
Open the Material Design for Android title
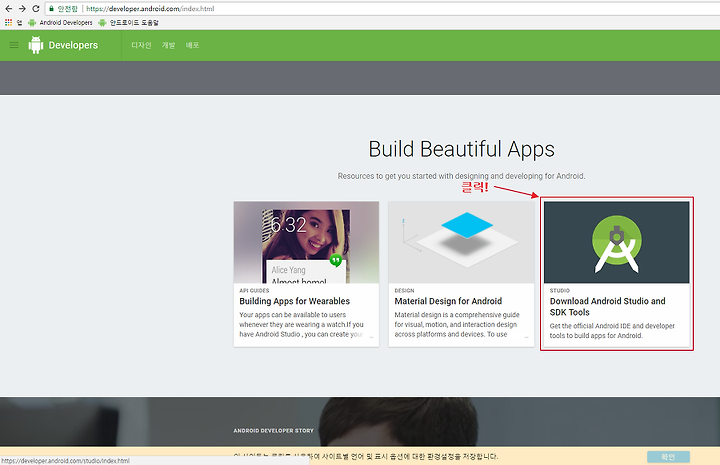(448, 301)
